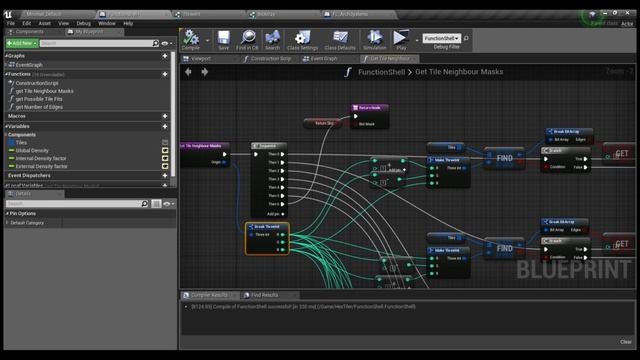Open the Details panel eye view options

click(168, 203)
